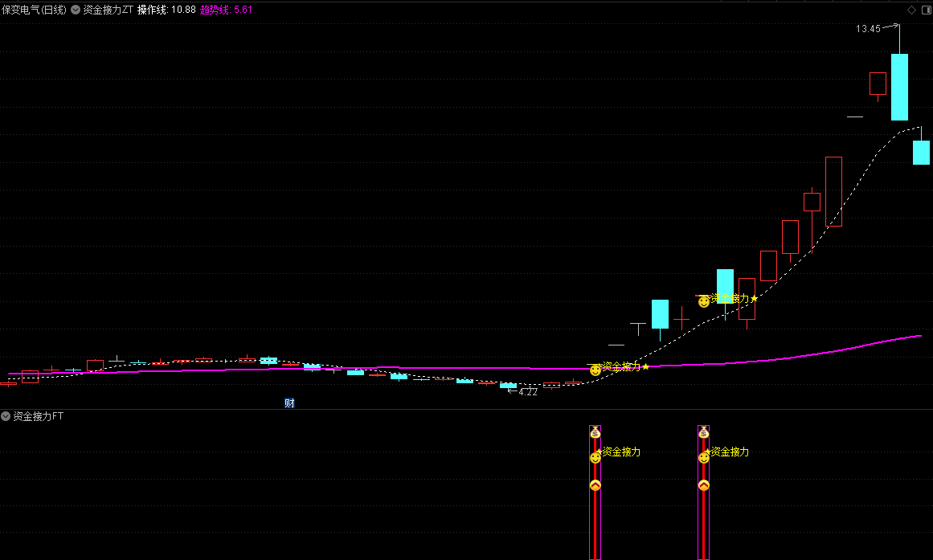Screen dimensions: 933x560
Task: Click the first money bag icon in 资金接力FT panel
Action: 595,432
